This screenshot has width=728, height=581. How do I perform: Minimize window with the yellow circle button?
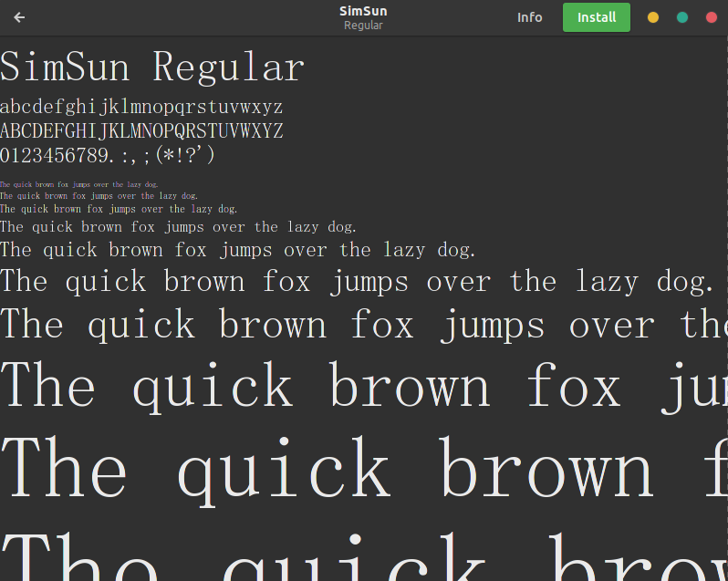(x=653, y=17)
